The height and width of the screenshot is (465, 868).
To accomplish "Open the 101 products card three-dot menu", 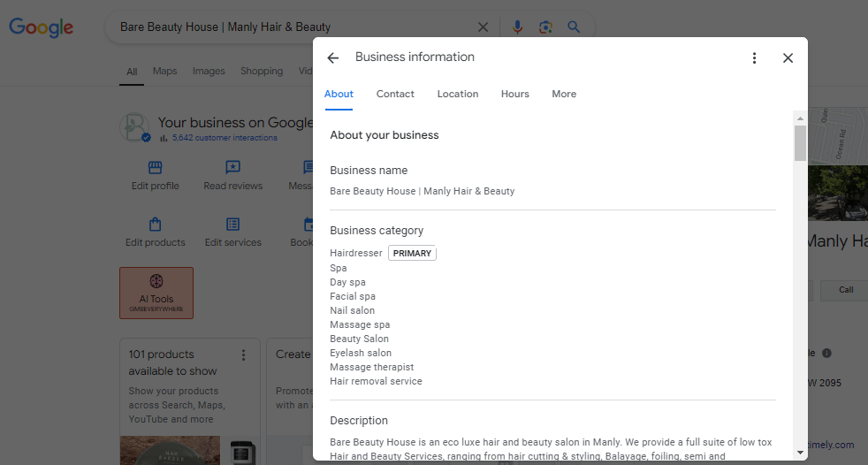I will [x=243, y=354].
